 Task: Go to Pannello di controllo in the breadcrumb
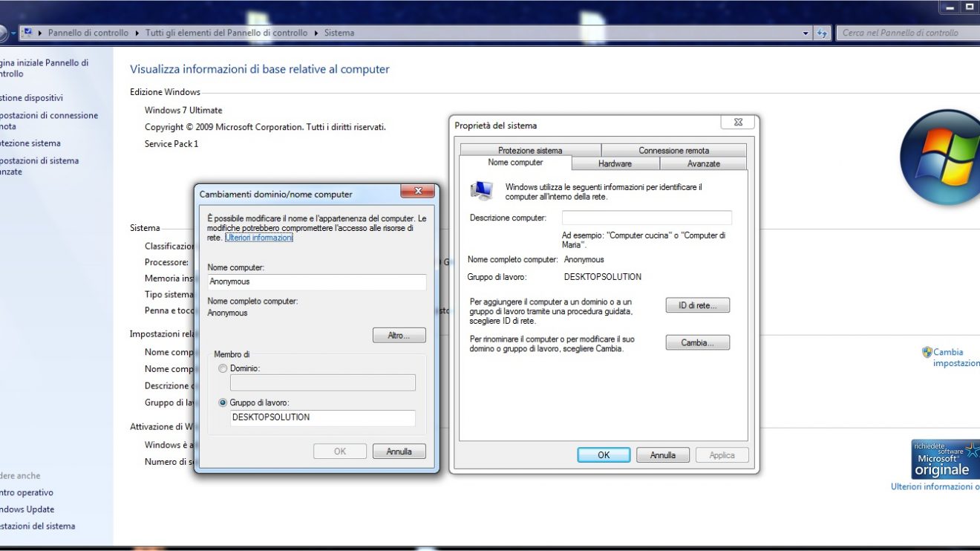click(x=88, y=33)
